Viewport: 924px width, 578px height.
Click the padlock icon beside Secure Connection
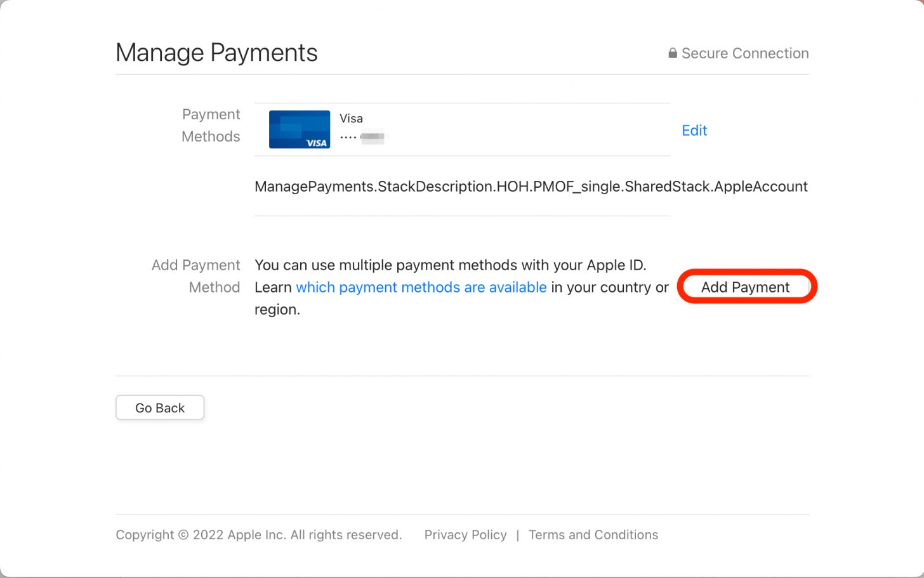point(672,53)
